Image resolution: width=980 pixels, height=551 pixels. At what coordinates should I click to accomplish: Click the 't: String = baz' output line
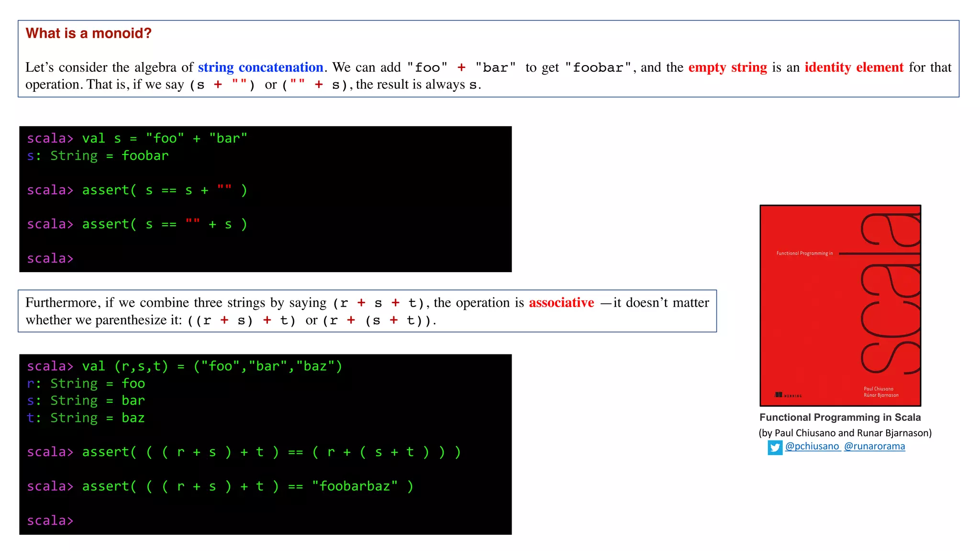click(x=86, y=418)
